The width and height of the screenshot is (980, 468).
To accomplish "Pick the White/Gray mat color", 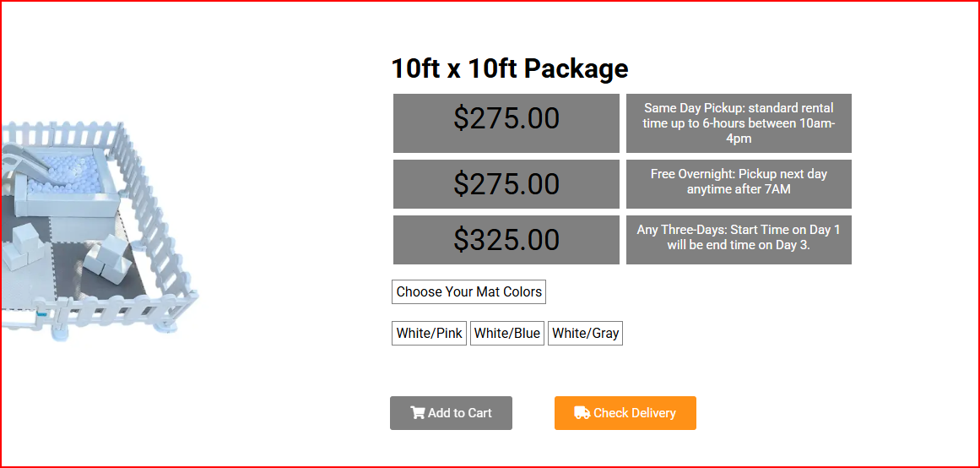I will [x=585, y=334].
